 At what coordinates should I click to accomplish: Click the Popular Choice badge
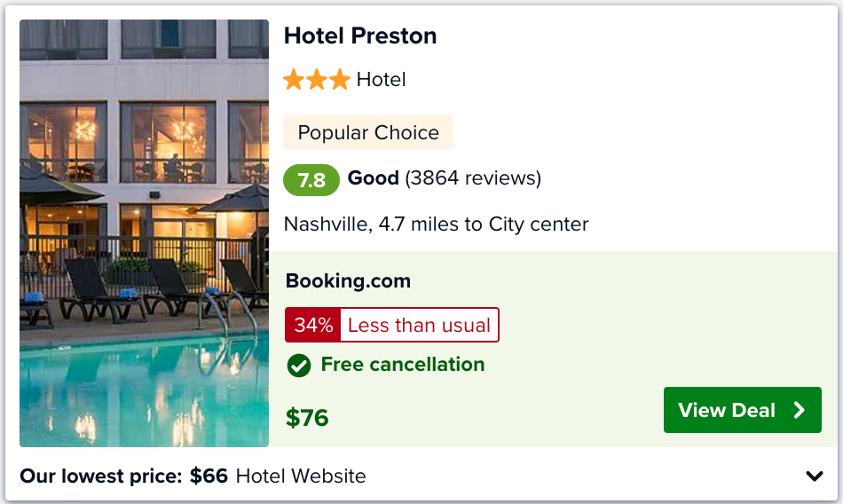click(x=368, y=132)
